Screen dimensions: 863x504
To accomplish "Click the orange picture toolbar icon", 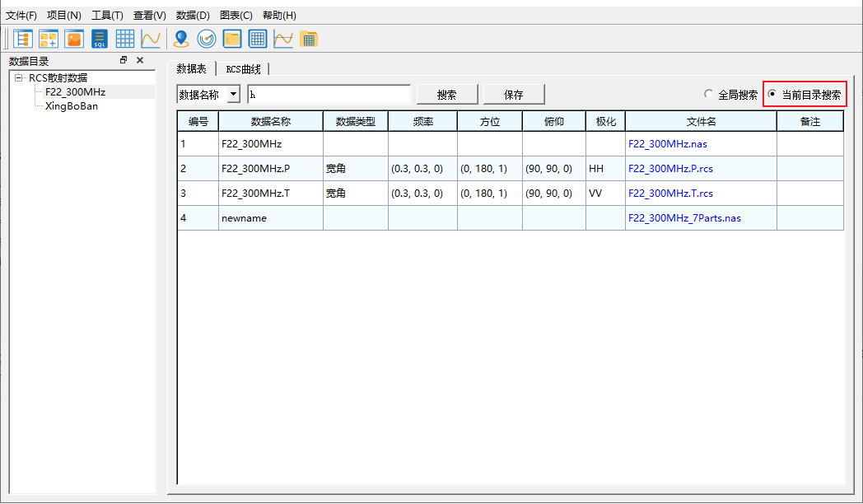I will coord(74,39).
